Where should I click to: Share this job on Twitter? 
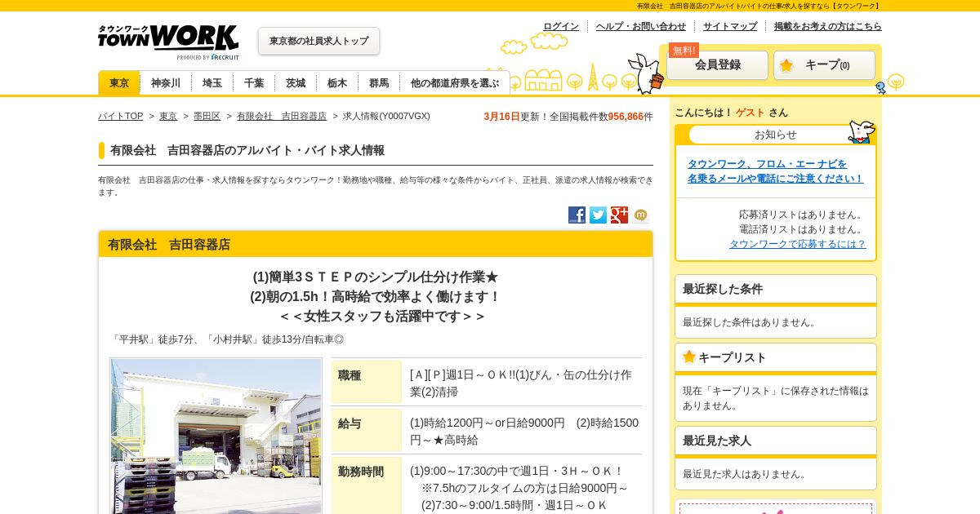(598, 215)
